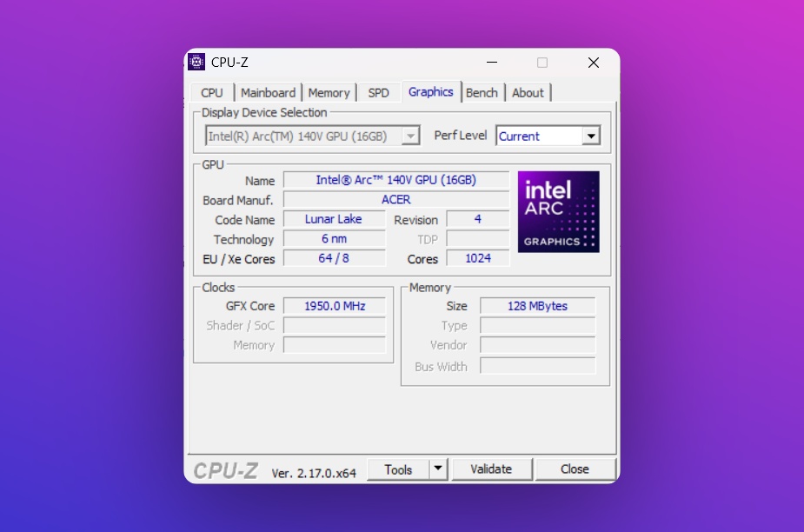Click the Lunar Lake code name value
Image resolution: width=804 pixels, height=532 pixels.
point(335,219)
